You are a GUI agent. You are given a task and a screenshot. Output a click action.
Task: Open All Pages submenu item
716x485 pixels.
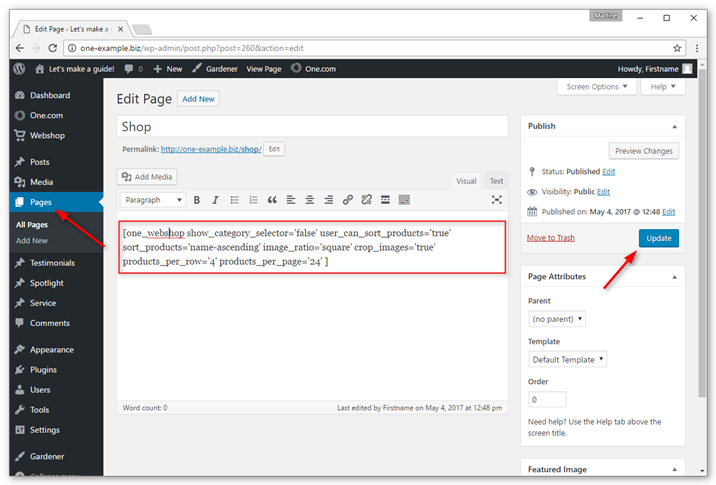pos(32,225)
